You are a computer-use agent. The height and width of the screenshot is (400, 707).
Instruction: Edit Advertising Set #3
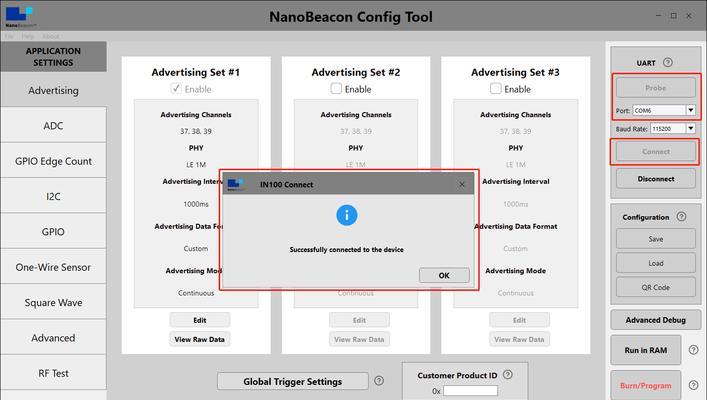(x=519, y=320)
